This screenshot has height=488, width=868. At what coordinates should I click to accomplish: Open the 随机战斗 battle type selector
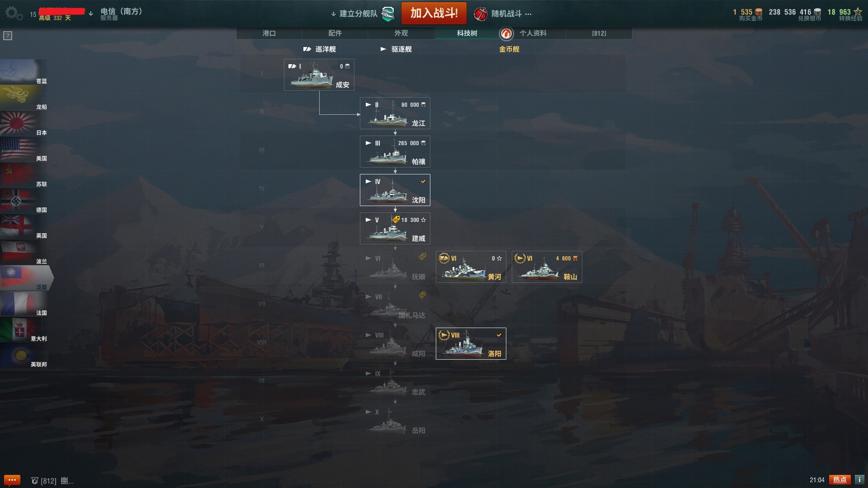click(x=502, y=14)
